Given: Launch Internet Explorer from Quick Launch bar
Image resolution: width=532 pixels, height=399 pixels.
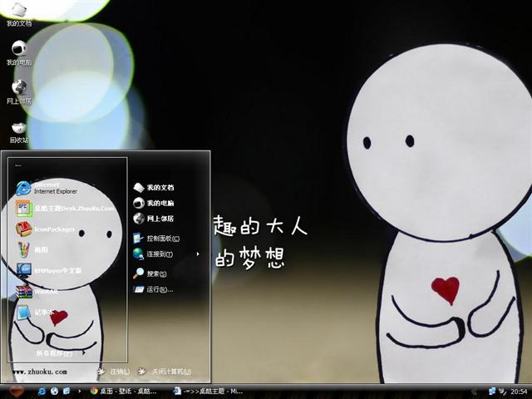Looking at the screenshot, I should pos(42,392).
